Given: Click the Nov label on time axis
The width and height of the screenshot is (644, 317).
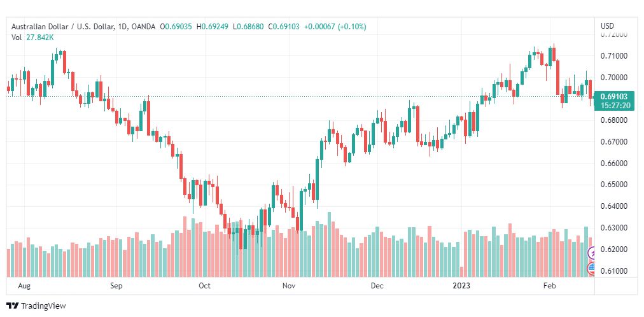Looking at the screenshot, I should pyautogui.click(x=290, y=286).
